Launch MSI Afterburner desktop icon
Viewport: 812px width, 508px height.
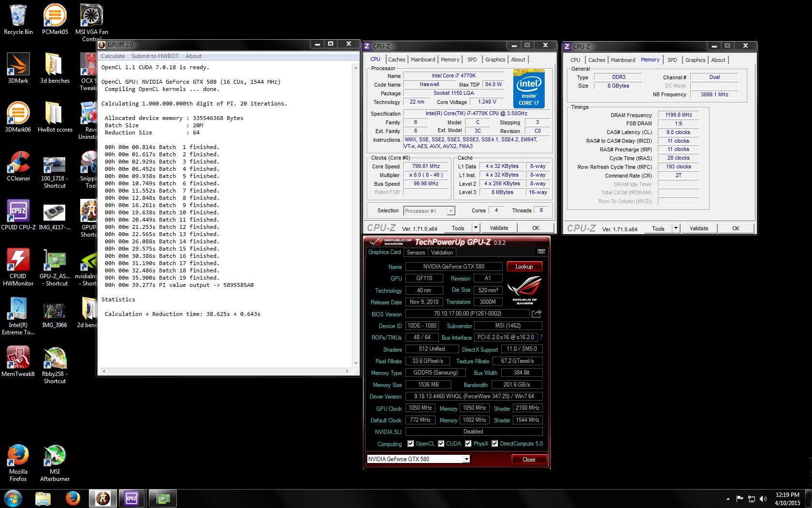click(x=55, y=463)
